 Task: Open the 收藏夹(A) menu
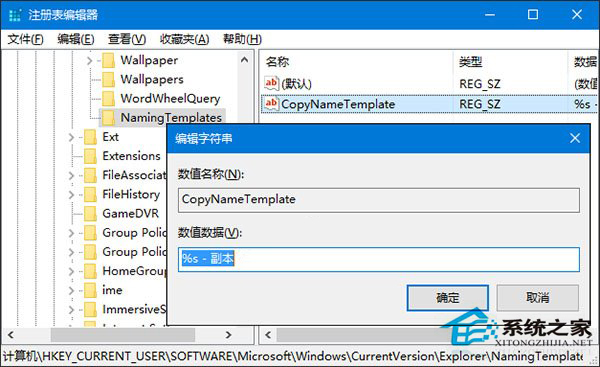tap(184, 39)
